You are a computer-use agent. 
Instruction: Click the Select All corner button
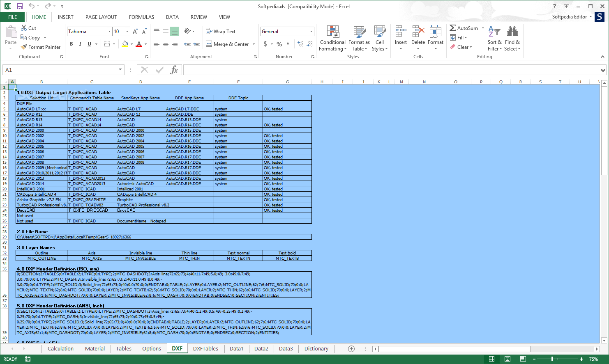[x=4, y=82]
